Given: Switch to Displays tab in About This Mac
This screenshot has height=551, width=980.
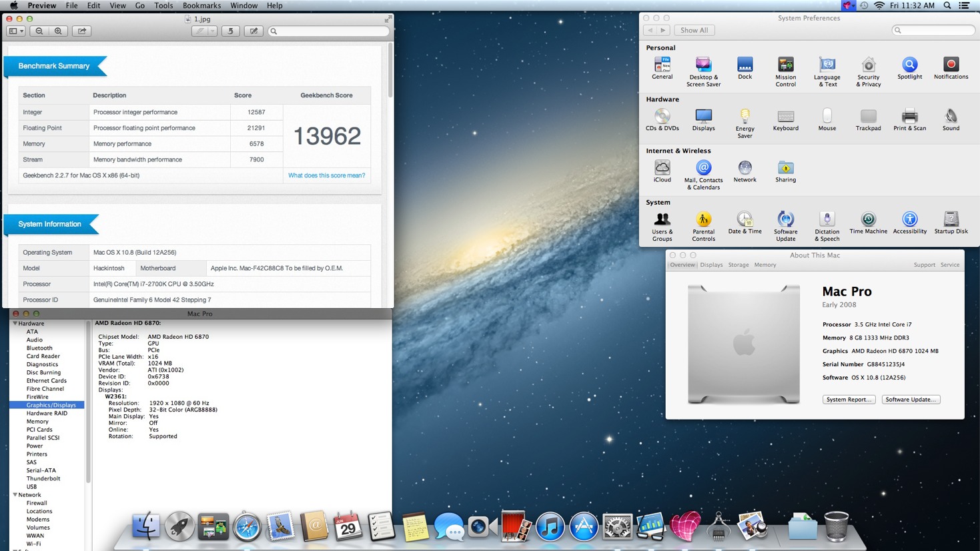Looking at the screenshot, I should (711, 265).
